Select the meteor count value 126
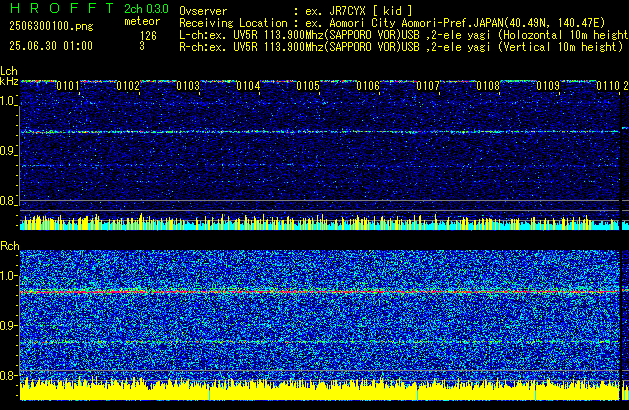The width and height of the screenshot is (629, 410). [x=148, y=36]
